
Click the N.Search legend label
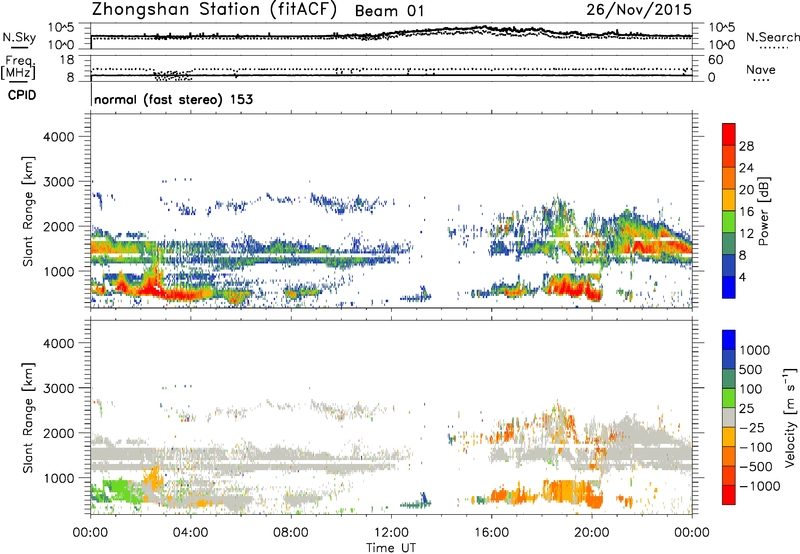[x=773, y=37]
